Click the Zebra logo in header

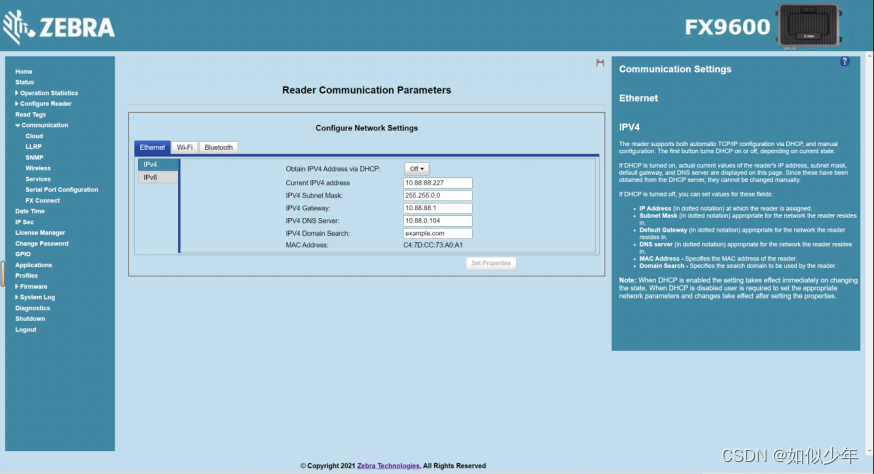coord(59,27)
